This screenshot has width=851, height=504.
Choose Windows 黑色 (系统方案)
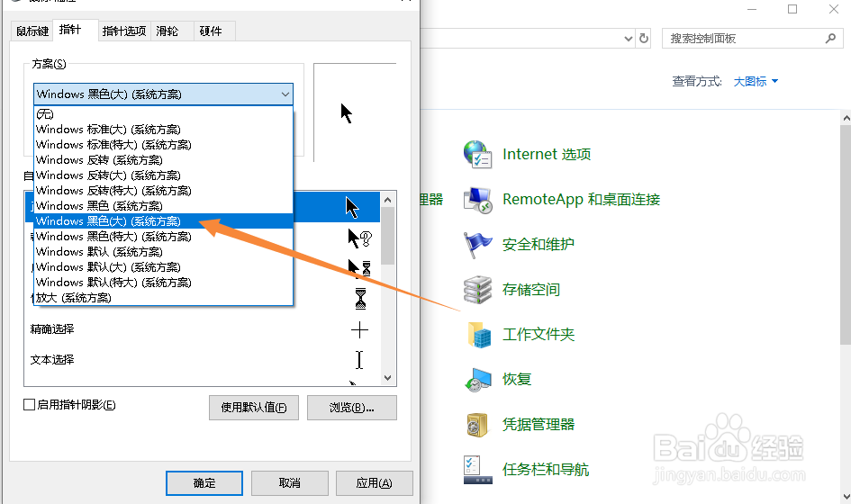coord(163,205)
